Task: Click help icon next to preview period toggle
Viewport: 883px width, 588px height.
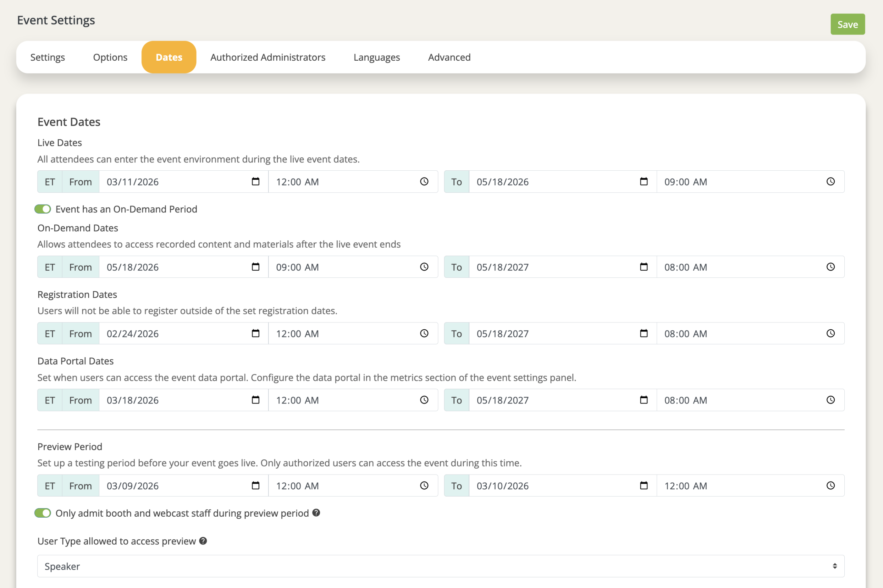Action: (316, 512)
